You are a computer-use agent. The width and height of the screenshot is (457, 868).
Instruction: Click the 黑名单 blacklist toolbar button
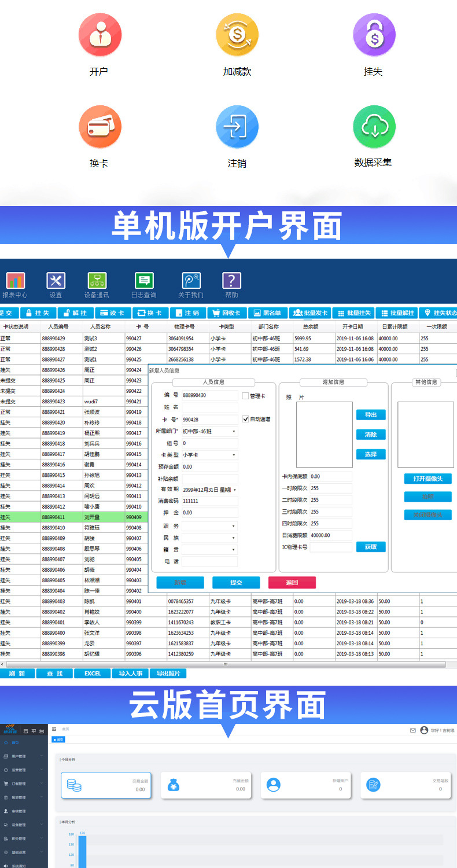click(x=268, y=313)
